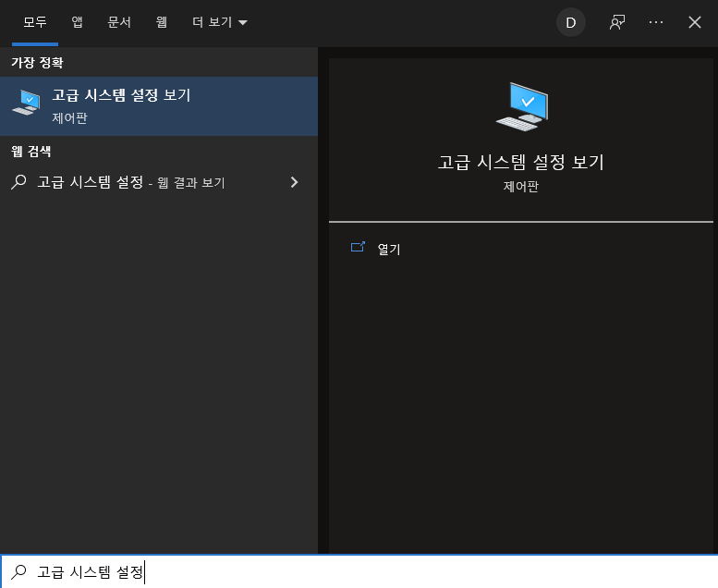Screen dimensions: 718x588
Task: Select the 웹 tab
Action: coord(161,22)
